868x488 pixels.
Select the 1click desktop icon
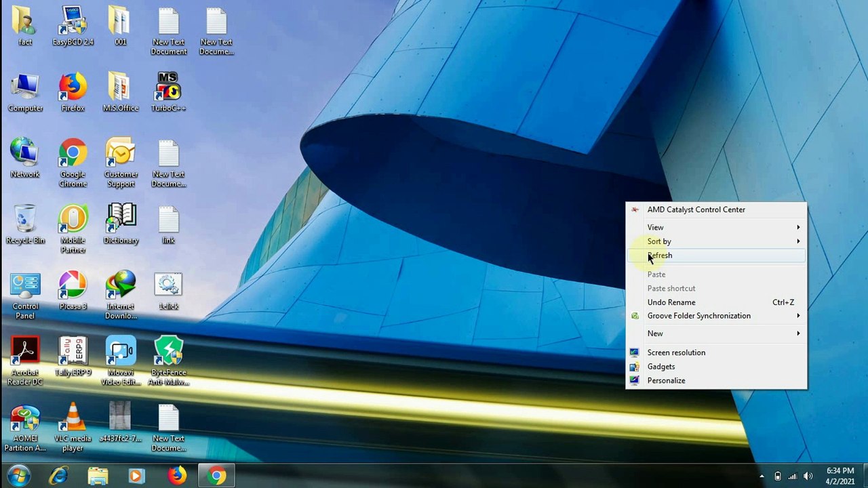168,290
